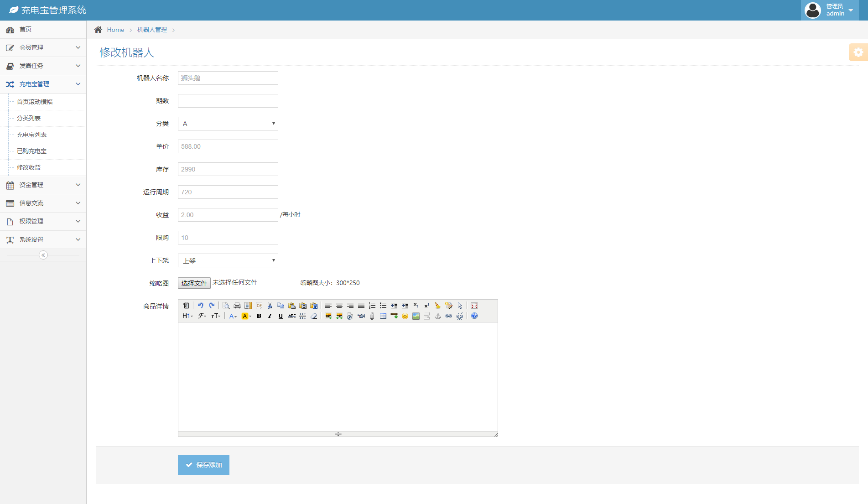Click the paperclip attachment icon
868x504 pixels.
[x=372, y=316]
